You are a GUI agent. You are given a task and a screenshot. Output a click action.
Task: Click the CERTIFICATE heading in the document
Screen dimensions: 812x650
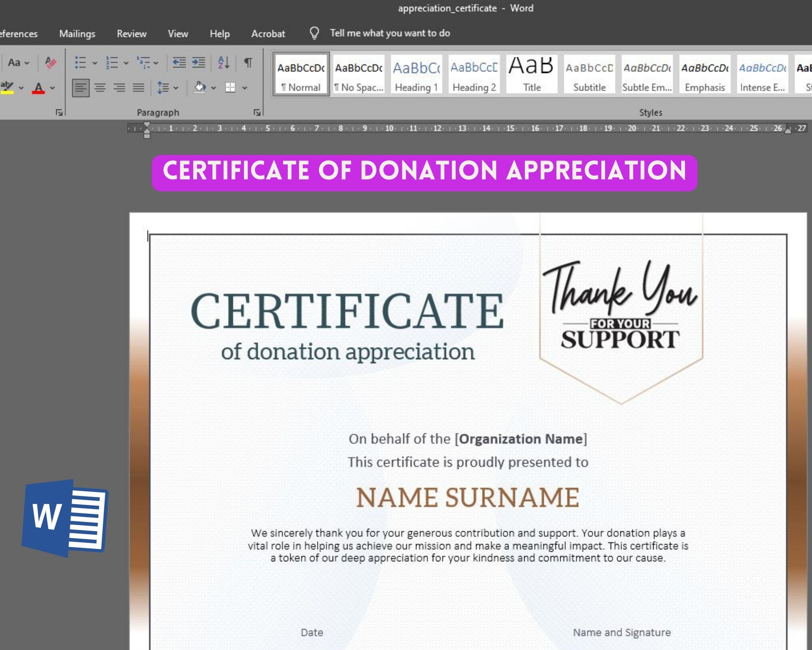tap(347, 311)
